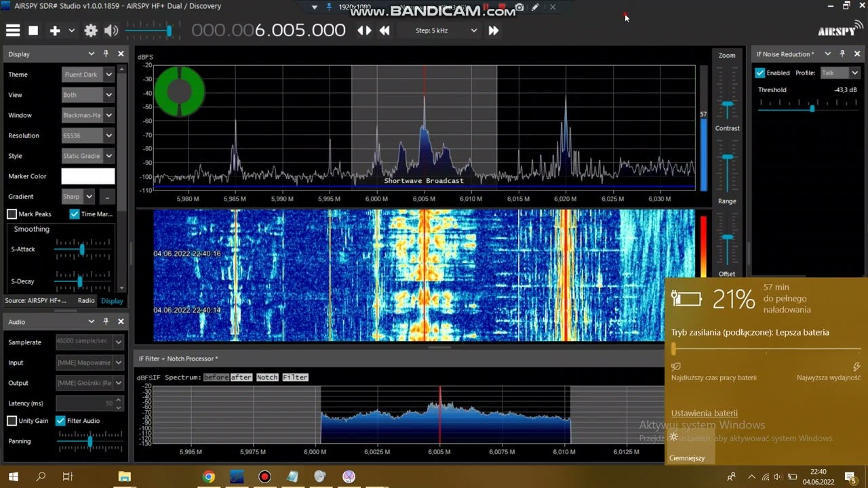Image resolution: width=868 pixels, height=488 pixels.
Task: Open the Resolution dropdown 65536
Action: pos(87,136)
